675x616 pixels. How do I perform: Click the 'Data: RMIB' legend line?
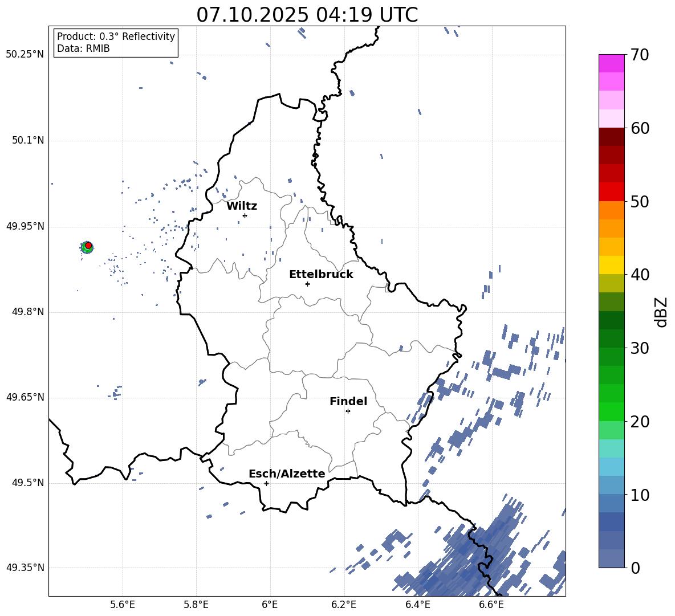point(83,48)
